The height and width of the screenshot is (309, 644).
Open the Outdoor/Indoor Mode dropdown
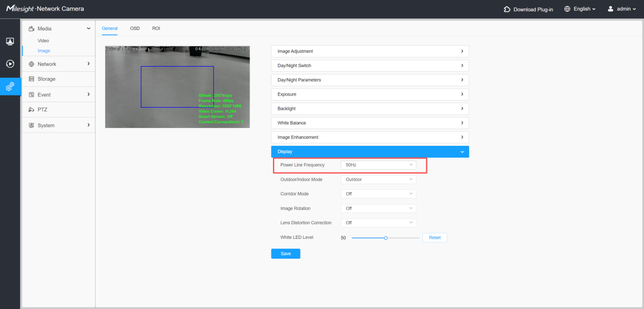[x=378, y=179]
